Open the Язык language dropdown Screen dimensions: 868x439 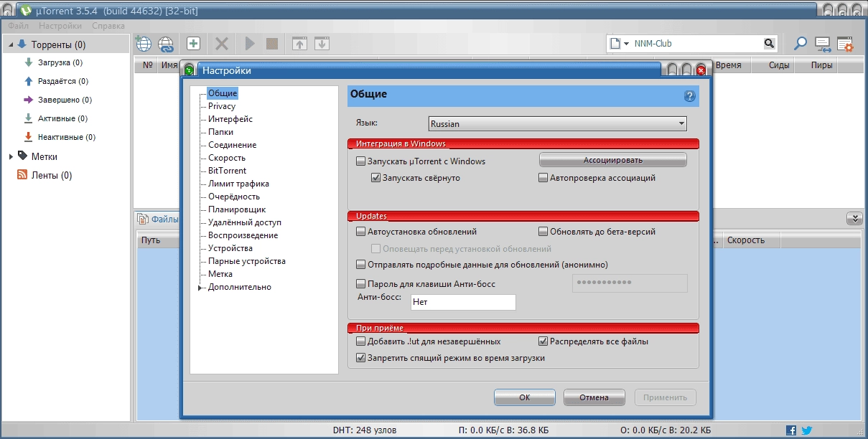(557, 124)
